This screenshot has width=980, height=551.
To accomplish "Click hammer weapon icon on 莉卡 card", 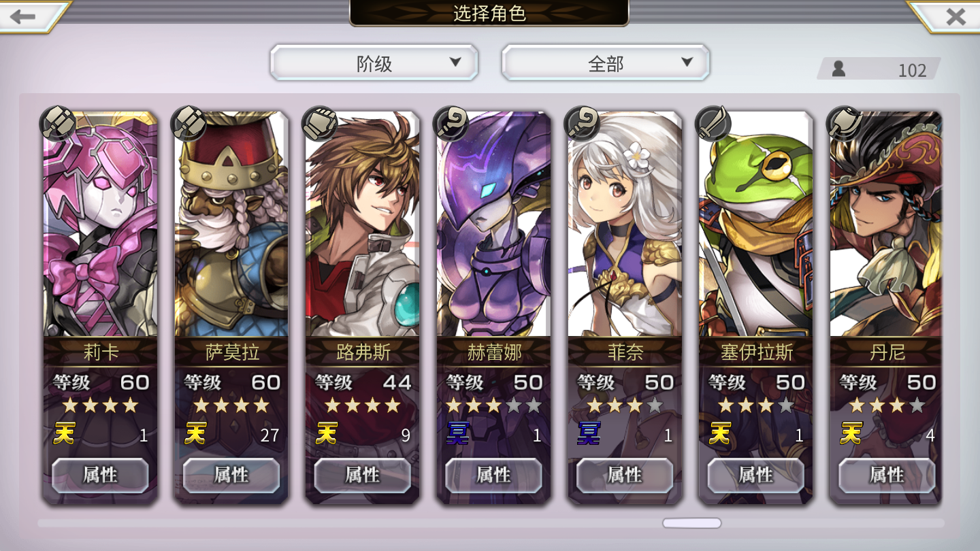I will [59, 124].
